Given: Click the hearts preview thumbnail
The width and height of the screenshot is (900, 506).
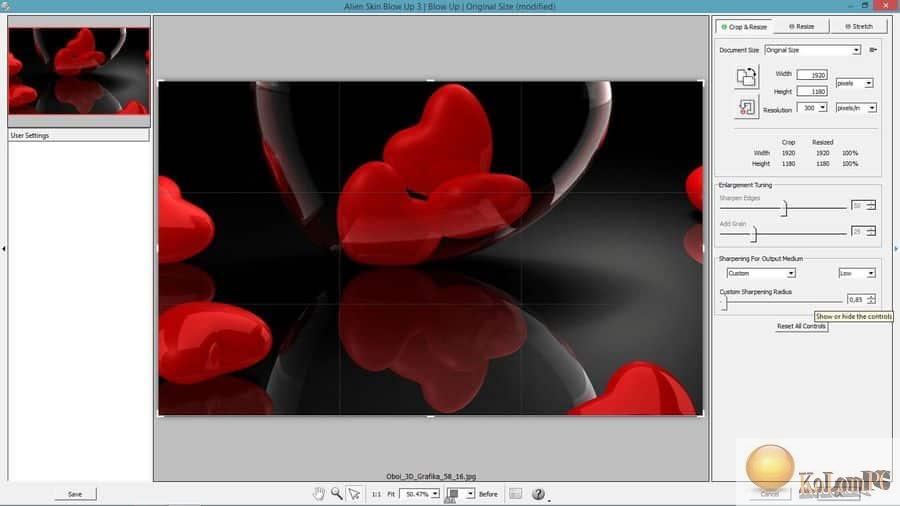Looking at the screenshot, I should coord(79,71).
